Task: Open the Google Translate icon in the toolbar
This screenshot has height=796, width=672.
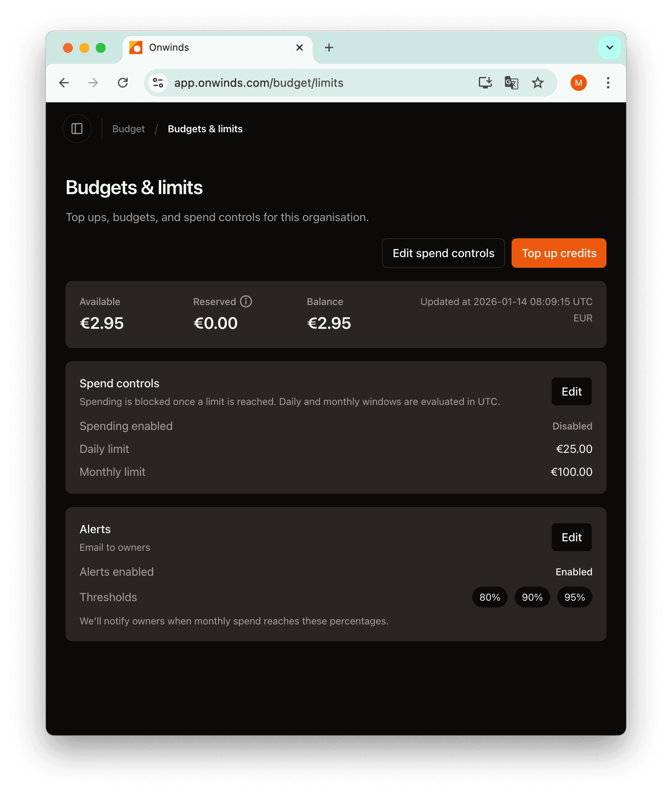Action: coord(511,83)
